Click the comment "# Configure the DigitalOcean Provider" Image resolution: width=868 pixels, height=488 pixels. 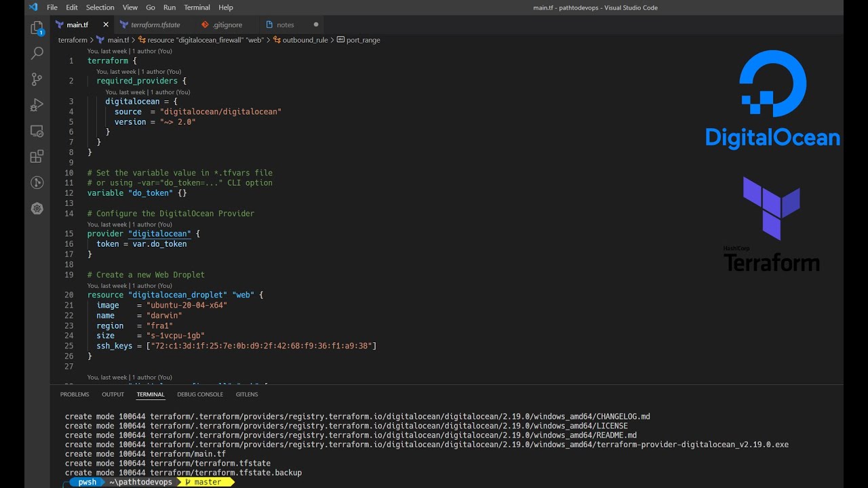171,213
